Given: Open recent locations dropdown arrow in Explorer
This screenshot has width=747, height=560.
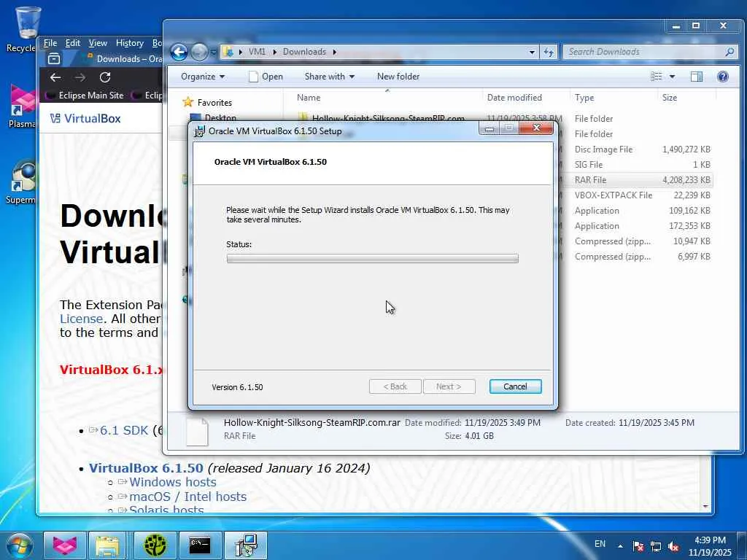Looking at the screenshot, I should click(x=214, y=52).
